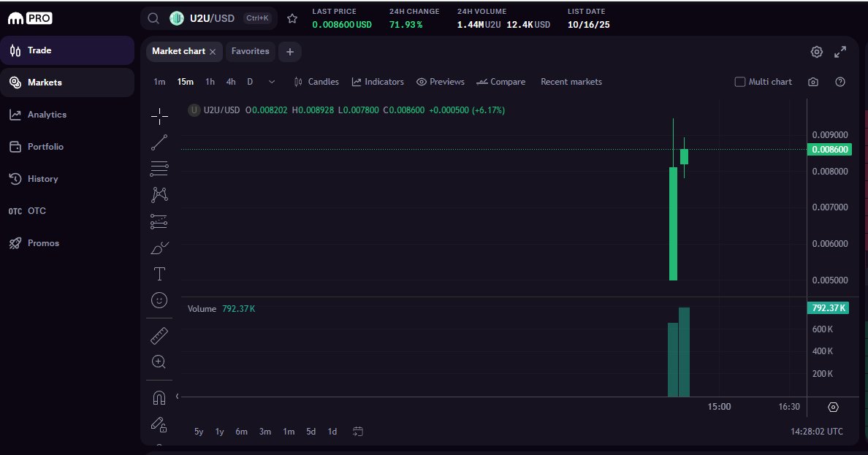
Task: Open the U2U/USD market search selector
Action: pos(209,18)
